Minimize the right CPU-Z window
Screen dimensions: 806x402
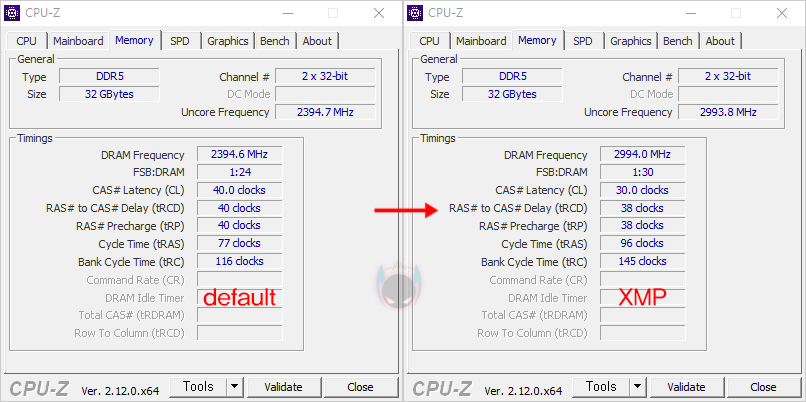click(690, 13)
